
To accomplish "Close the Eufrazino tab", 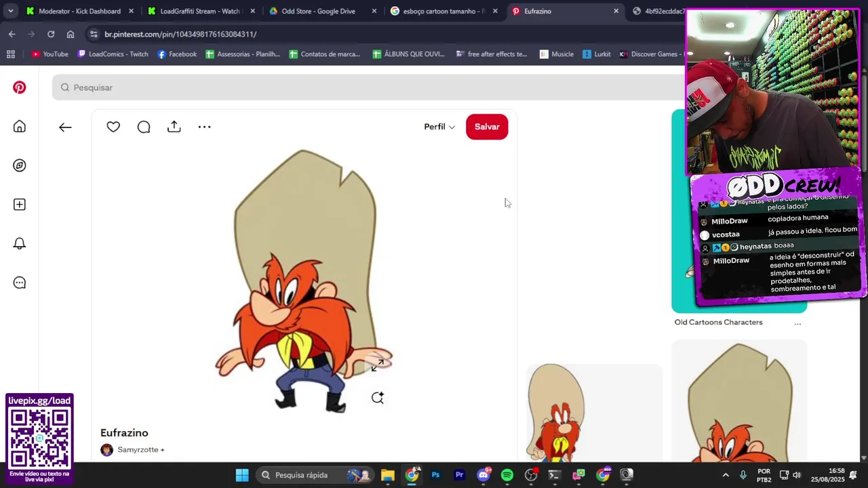I will click(x=616, y=11).
